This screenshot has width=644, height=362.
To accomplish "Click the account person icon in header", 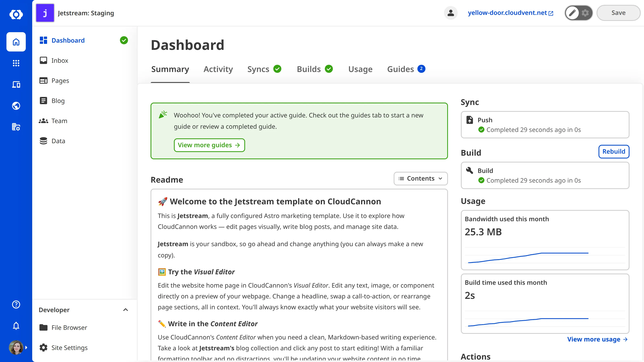I will (x=451, y=13).
